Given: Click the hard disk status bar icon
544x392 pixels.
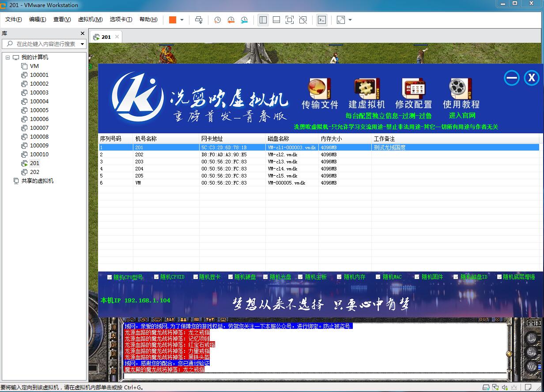Looking at the screenshot, I should [486, 388].
